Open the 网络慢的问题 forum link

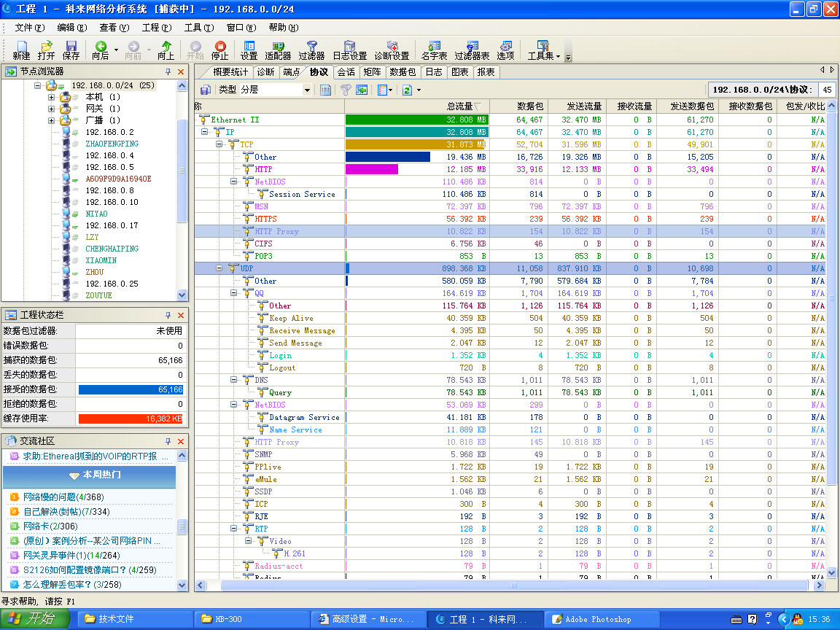click(50, 497)
